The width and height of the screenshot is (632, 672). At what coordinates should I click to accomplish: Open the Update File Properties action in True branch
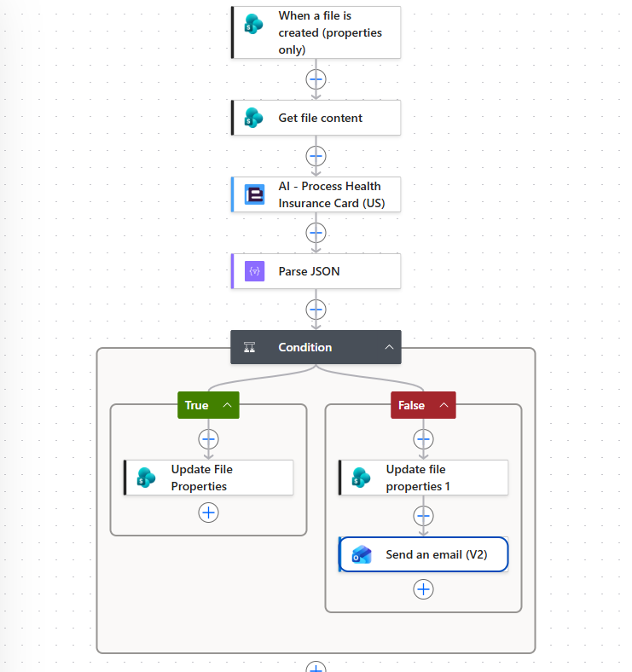coord(208,478)
